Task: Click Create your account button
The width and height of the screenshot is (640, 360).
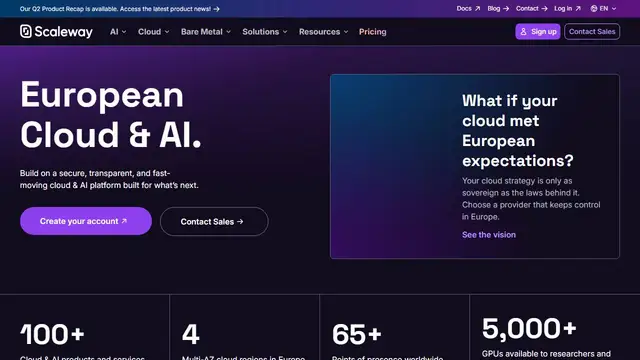Action: (86, 221)
